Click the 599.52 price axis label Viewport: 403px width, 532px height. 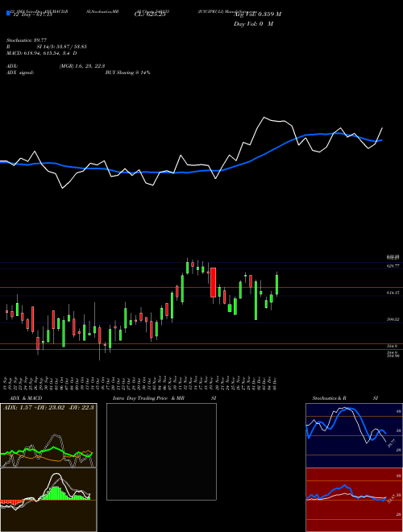(393, 319)
